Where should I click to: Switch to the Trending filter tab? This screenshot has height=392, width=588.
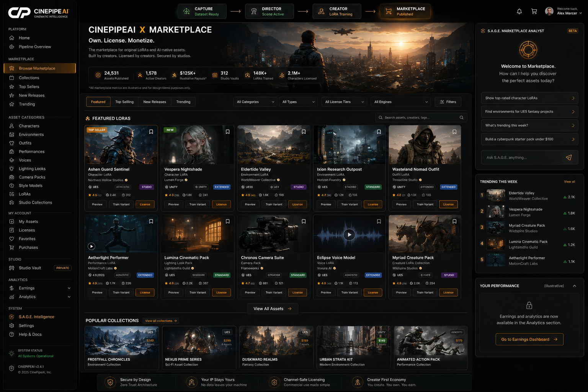point(183,102)
